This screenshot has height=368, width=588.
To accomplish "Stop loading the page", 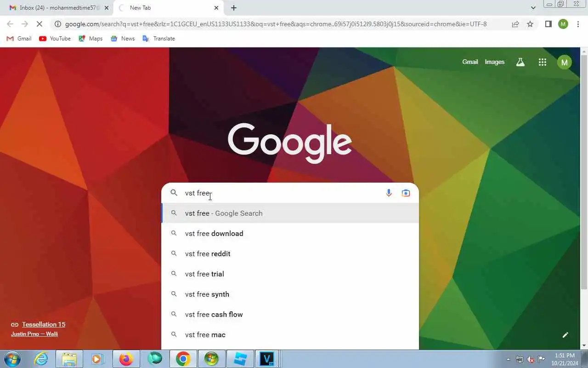I will 40,24.
